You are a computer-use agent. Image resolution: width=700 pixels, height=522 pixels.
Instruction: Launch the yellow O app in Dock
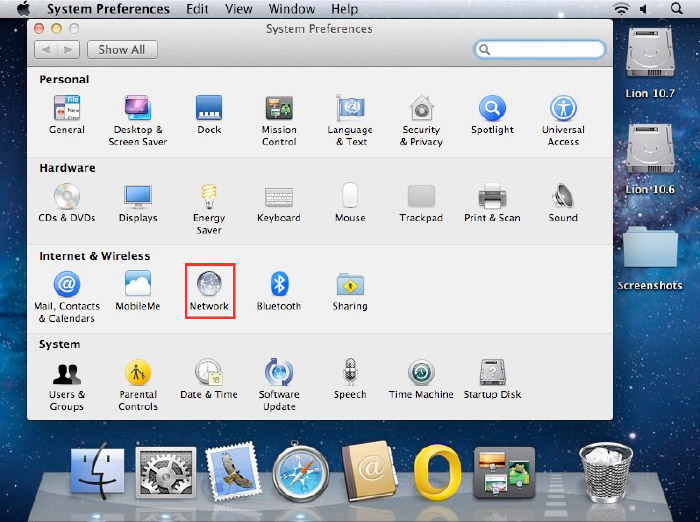(x=437, y=472)
